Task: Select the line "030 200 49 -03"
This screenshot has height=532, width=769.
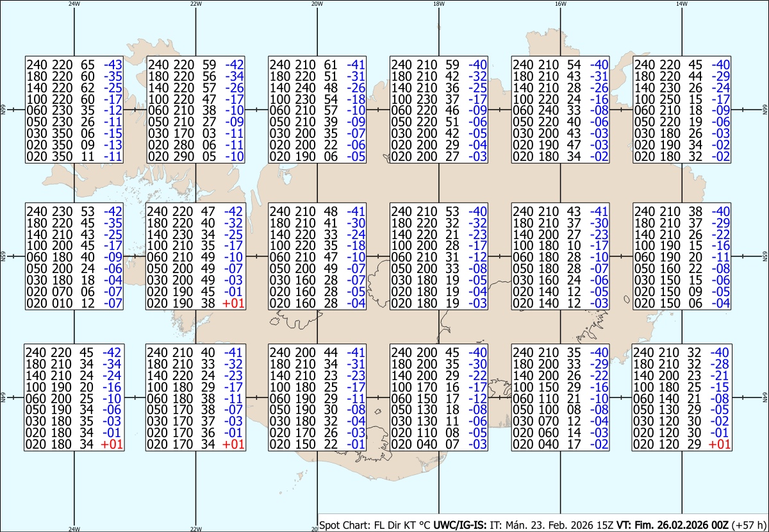Action: pos(196,280)
